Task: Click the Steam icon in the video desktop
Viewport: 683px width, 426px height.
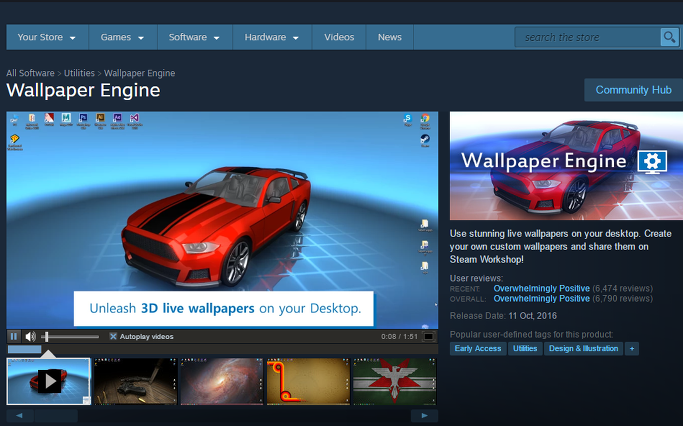Action: click(x=425, y=140)
